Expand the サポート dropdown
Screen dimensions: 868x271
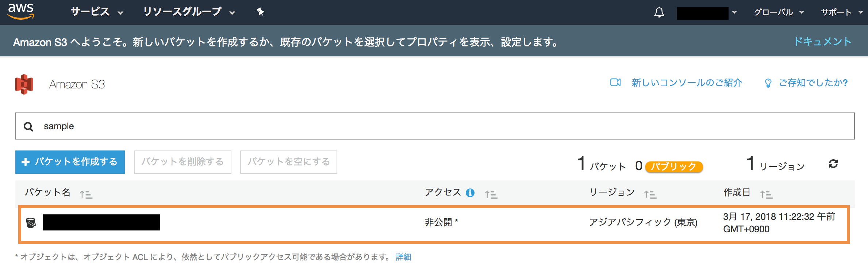[836, 12]
